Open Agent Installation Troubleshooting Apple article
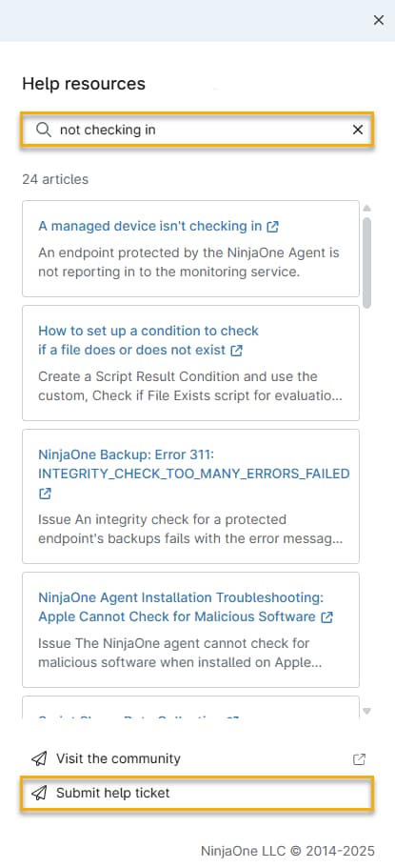This screenshot has height=868, width=395. click(181, 607)
